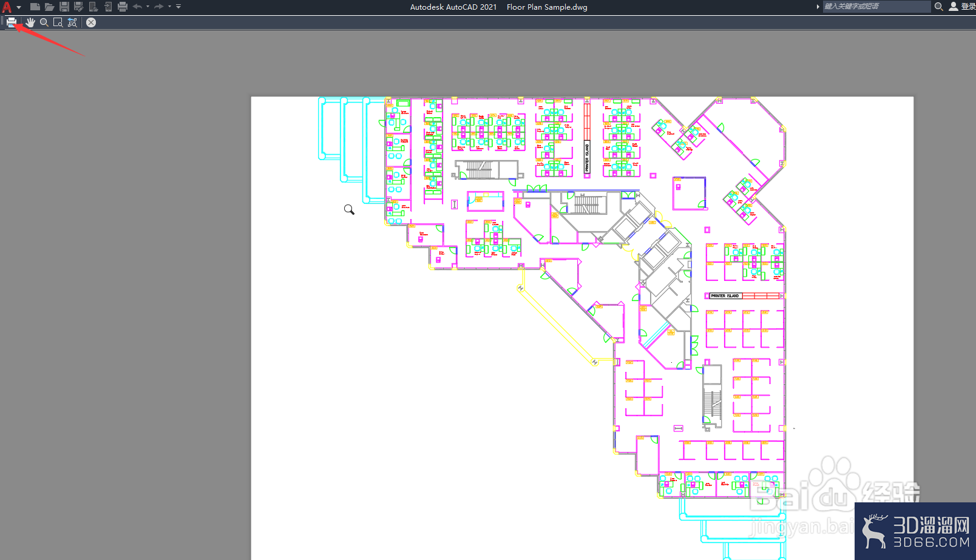Choose the Save As icon
Image resolution: width=976 pixels, height=560 pixels.
click(79, 7)
